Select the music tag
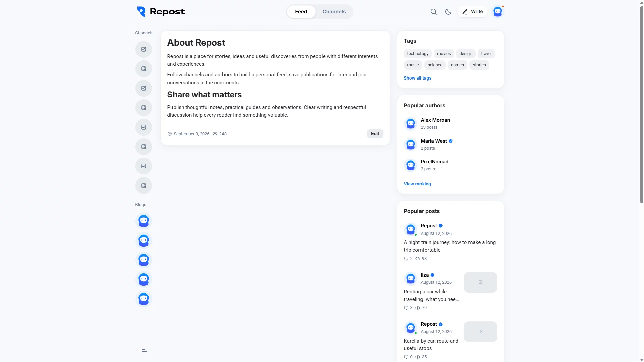644x362 pixels. (x=413, y=65)
